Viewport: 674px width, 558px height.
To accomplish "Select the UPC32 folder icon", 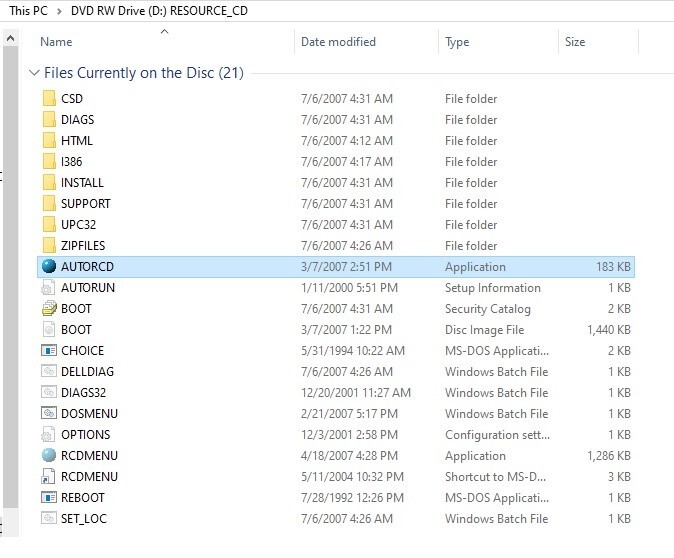I will point(49,224).
